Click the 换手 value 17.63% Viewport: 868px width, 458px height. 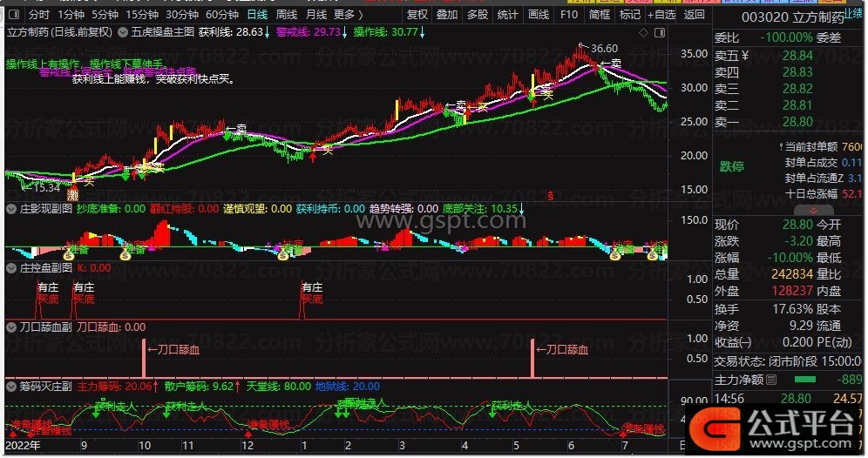[x=793, y=309]
